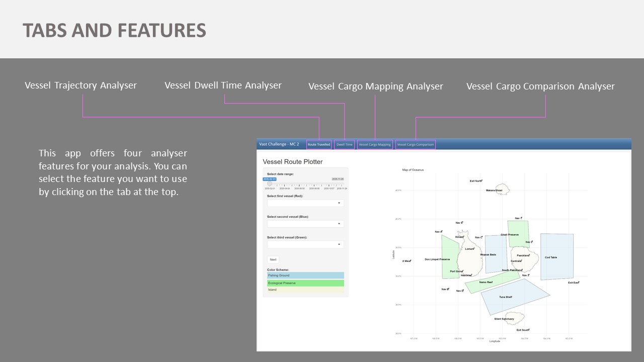The width and height of the screenshot is (644, 362).
Task: Click the Ecological Preserve color swatch
Action: tap(305, 283)
